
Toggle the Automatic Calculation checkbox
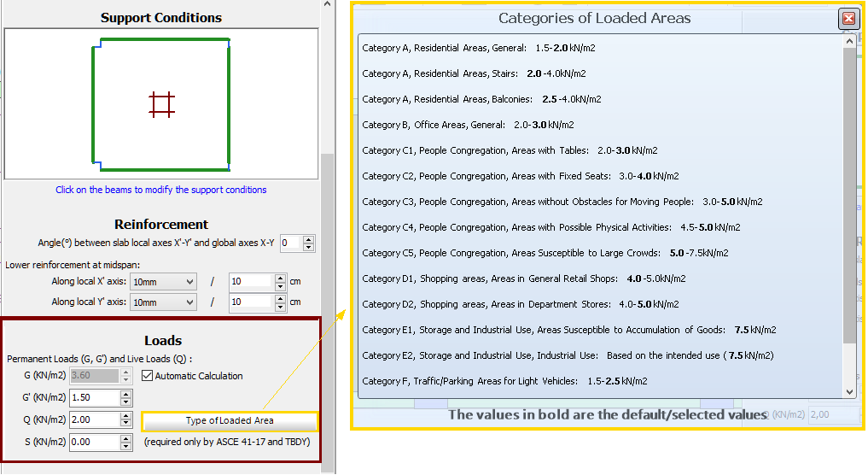click(148, 376)
